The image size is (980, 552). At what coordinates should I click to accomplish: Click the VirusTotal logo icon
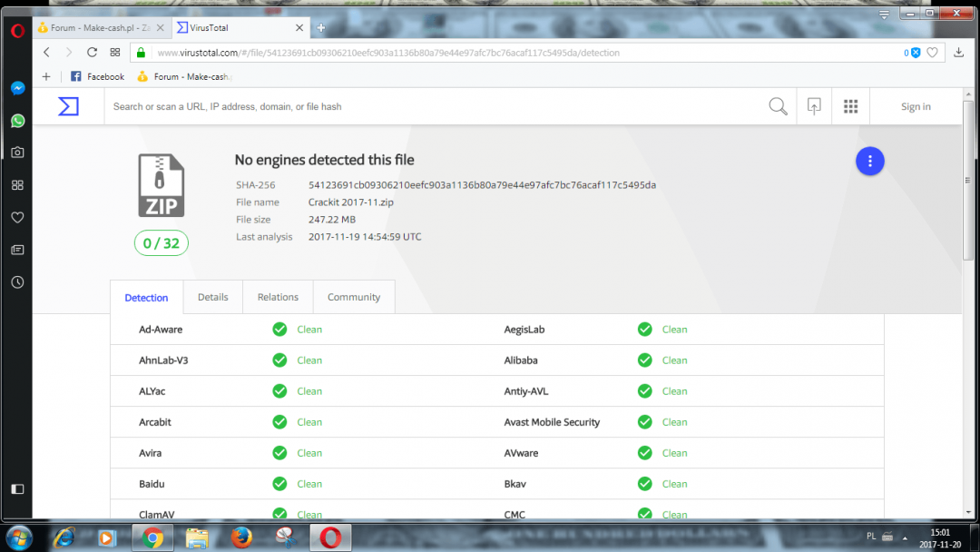pos(68,106)
